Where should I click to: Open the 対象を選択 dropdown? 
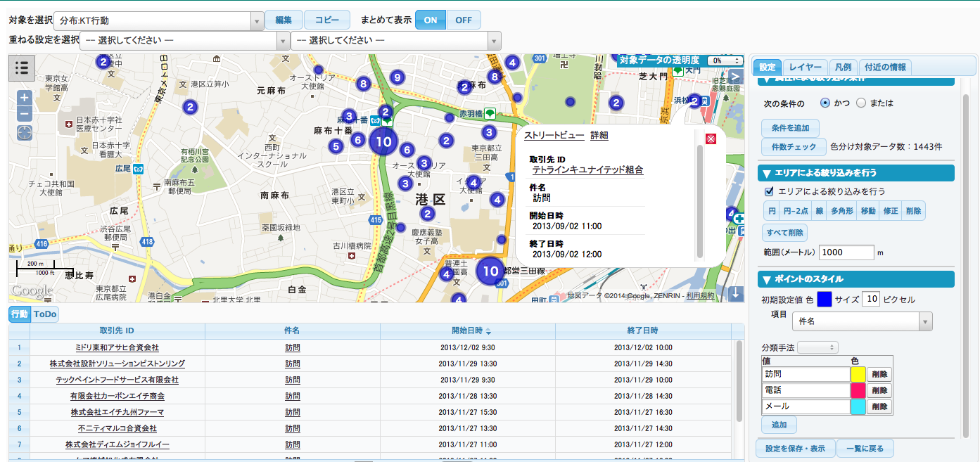coord(159,21)
